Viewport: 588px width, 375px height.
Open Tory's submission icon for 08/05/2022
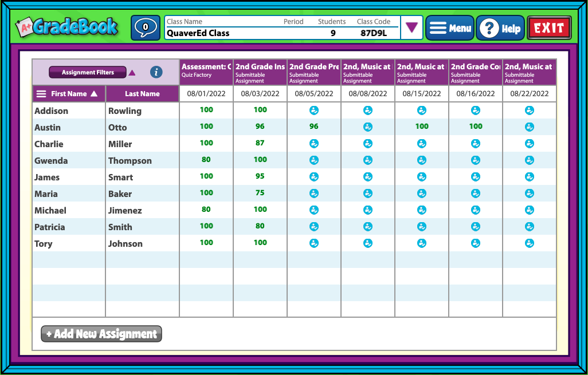pyautogui.click(x=314, y=243)
